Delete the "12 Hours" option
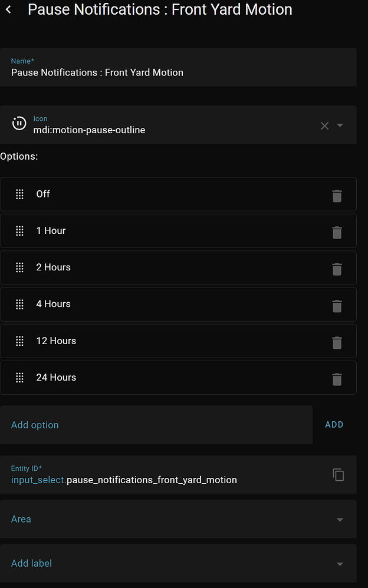Image resolution: width=368 pixels, height=588 pixels. tap(337, 342)
